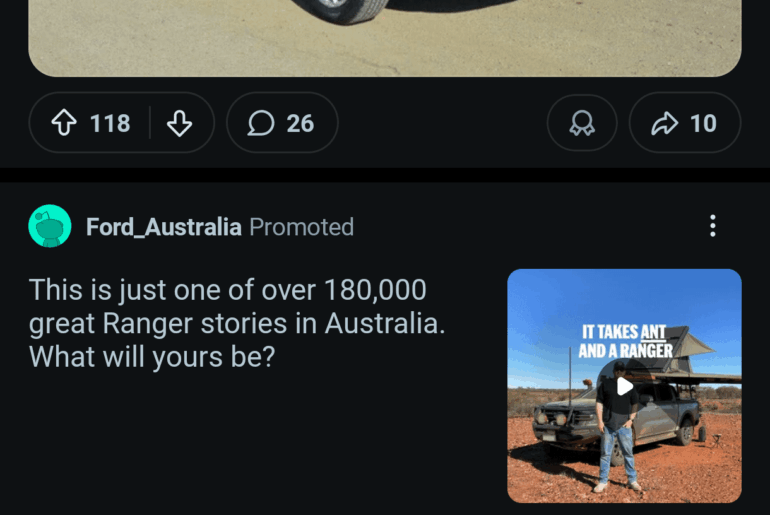Image resolution: width=770 pixels, height=515 pixels.
Task: Tap "IT TAKES ANT AND A RANGER" overlay text
Action: (625, 341)
